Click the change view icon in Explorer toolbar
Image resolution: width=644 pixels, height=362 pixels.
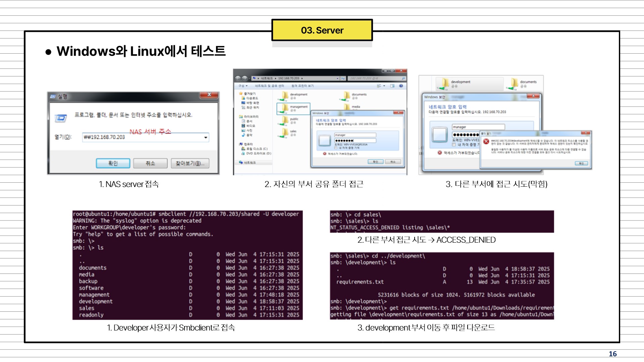click(379, 86)
